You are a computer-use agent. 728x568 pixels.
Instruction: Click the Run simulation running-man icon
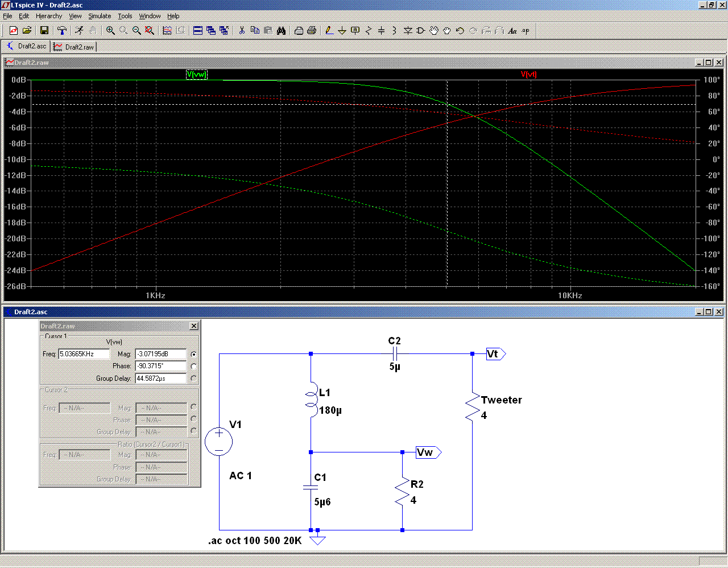tap(79, 31)
